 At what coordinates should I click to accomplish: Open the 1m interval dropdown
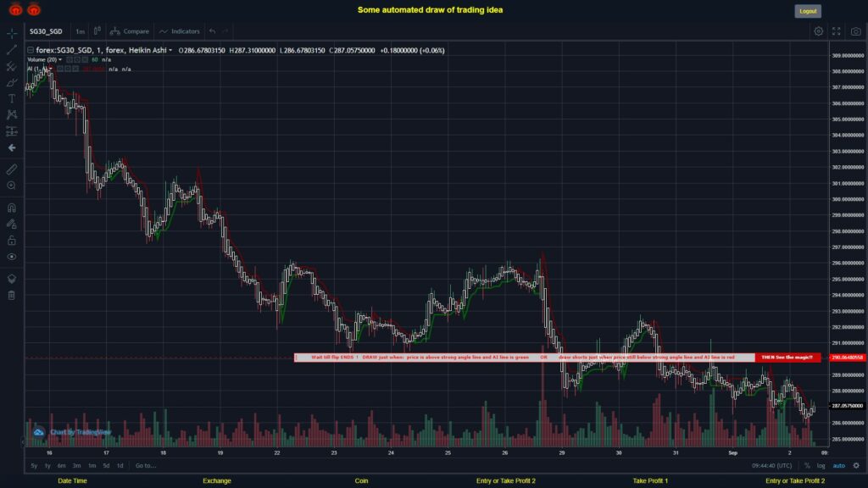81,31
